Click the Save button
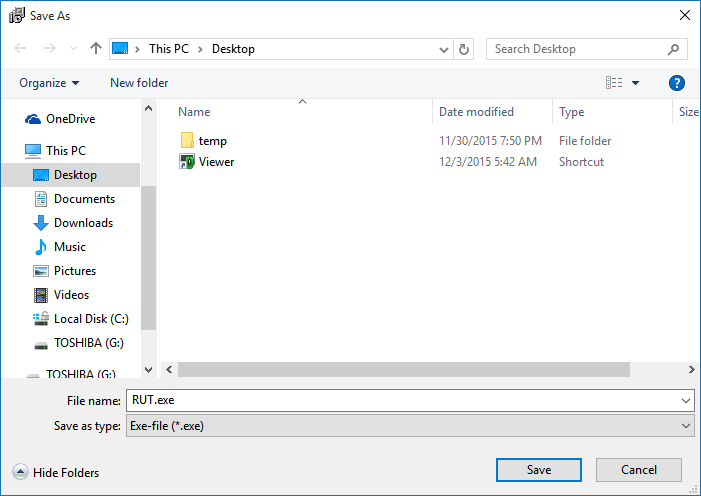 point(538,470)
